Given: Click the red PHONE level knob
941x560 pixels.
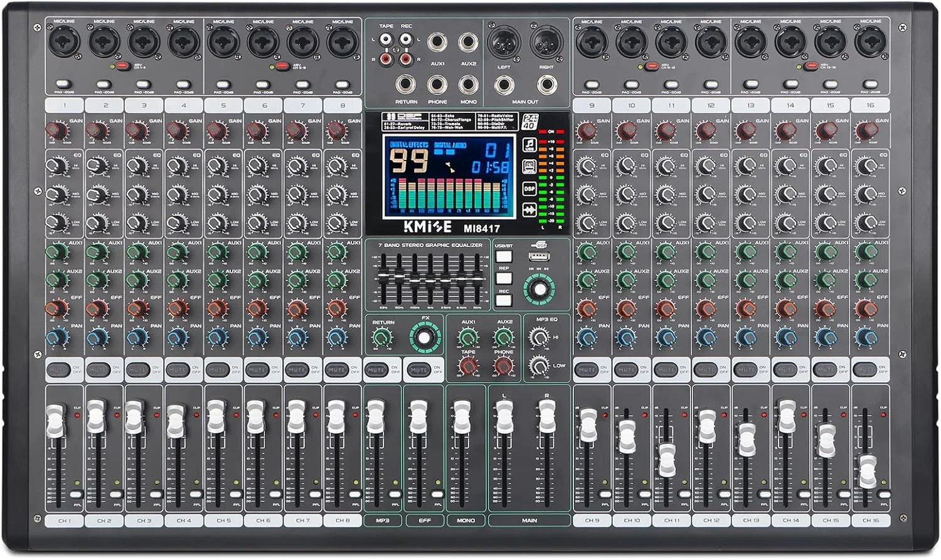Looking at the screenshot, I should (504, 366).
